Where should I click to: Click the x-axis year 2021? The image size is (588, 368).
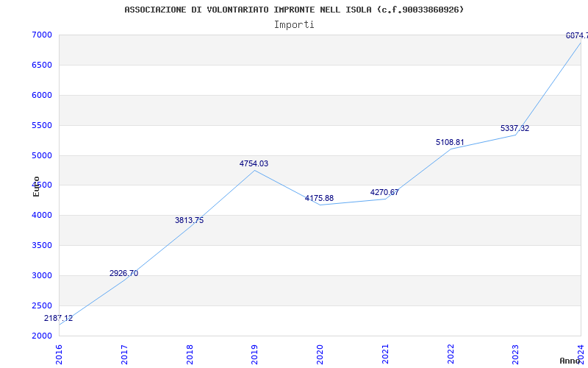tap(385, 354)
